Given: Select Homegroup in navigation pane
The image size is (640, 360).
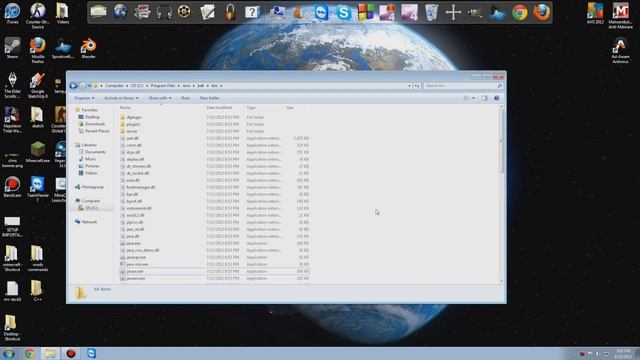Looking at the screenshot, I should tap(92, 187).
